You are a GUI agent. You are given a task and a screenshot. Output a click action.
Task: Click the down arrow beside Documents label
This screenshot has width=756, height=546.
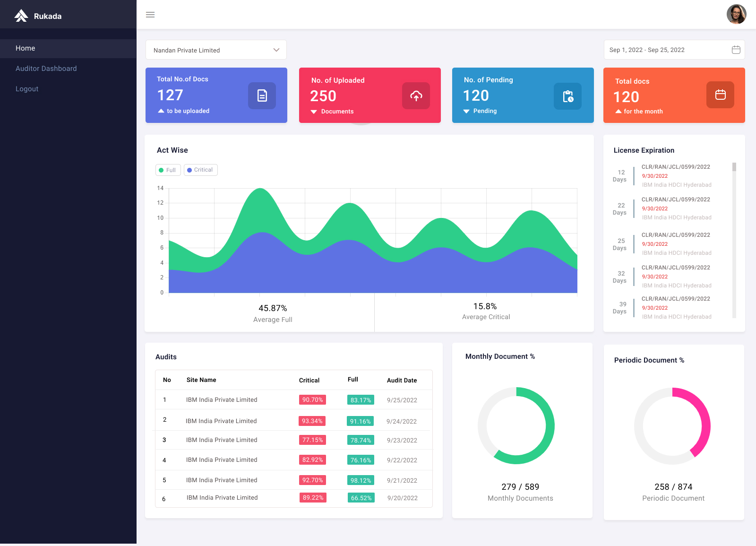tap(314, 112)
